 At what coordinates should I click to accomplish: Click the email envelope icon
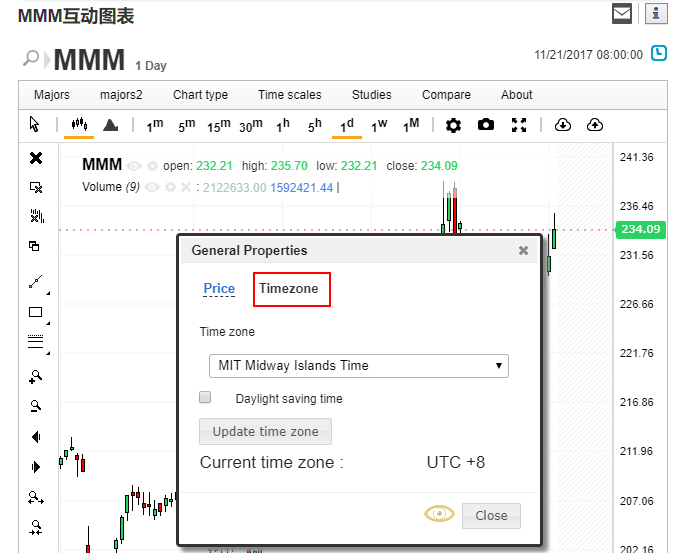pos(622,14)
